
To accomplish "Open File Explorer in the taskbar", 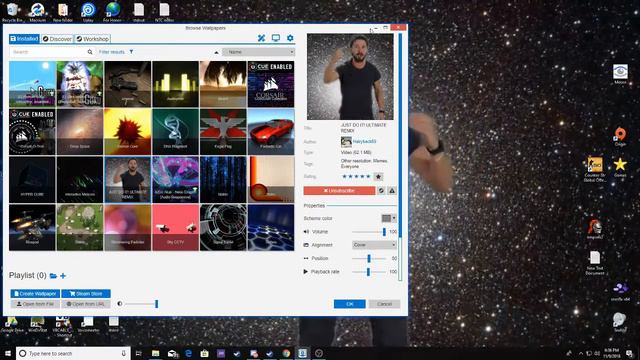I will click(x=156, y=353).
